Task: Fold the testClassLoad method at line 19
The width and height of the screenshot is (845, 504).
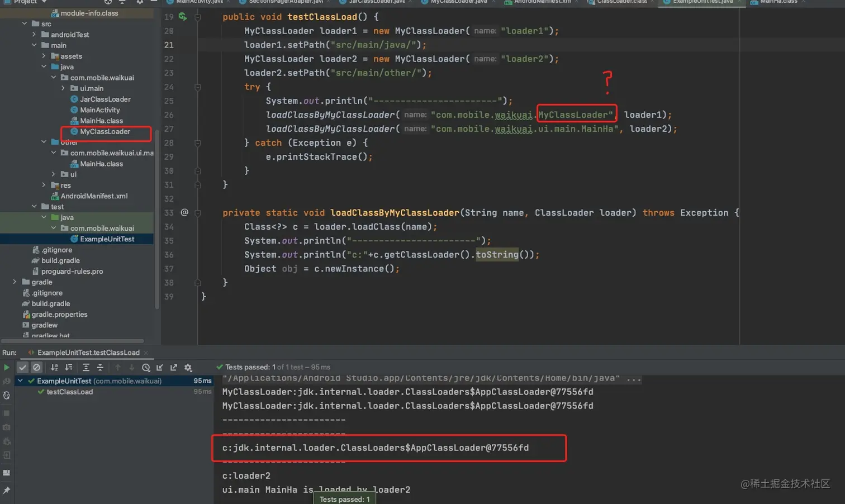Action: (197, 17)
